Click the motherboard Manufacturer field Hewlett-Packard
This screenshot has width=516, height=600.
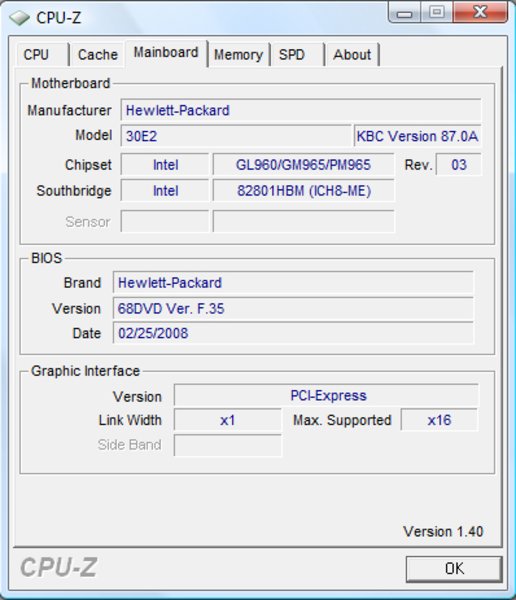coord(301,111)
